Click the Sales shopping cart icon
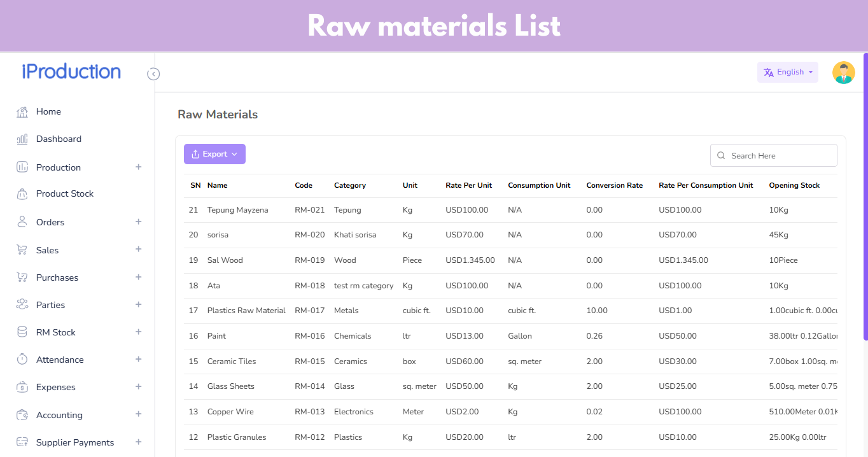 pyautogui.click(x=22, y=250)
